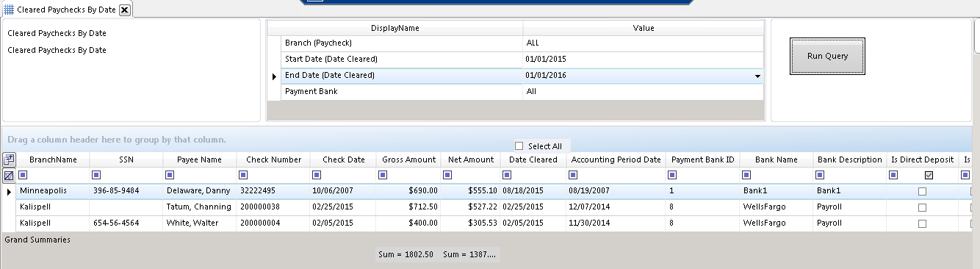Tick the Select All checkbox
This screenshot has width=980, height=269.
tap(519, 146)
